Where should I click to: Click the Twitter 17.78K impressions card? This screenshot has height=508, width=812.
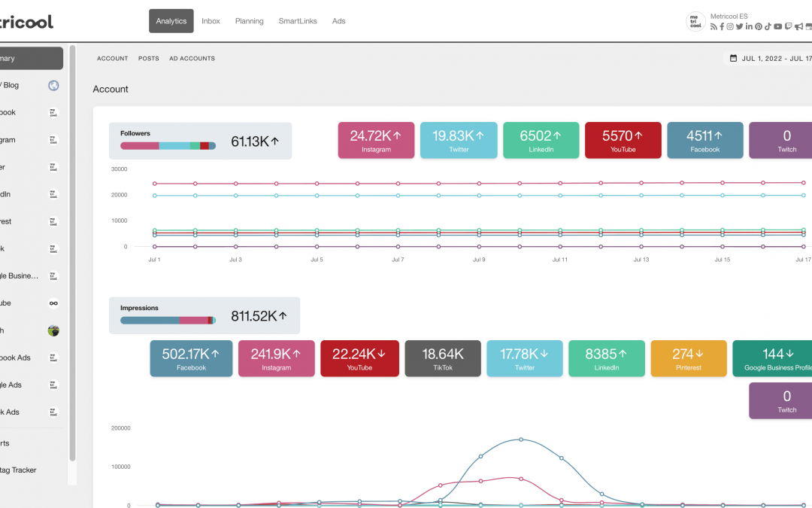click(x=525, y=359)
